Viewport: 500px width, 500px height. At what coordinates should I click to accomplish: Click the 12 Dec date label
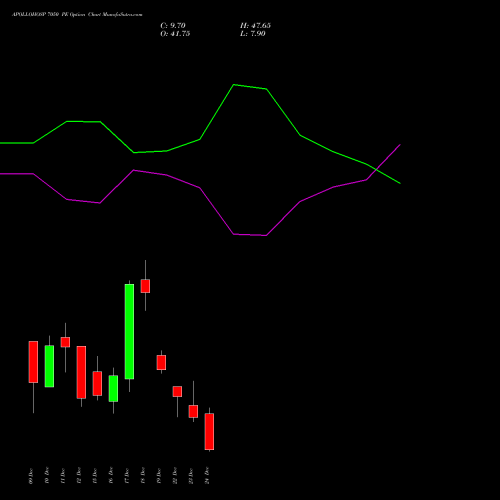(x=79, y=476)
